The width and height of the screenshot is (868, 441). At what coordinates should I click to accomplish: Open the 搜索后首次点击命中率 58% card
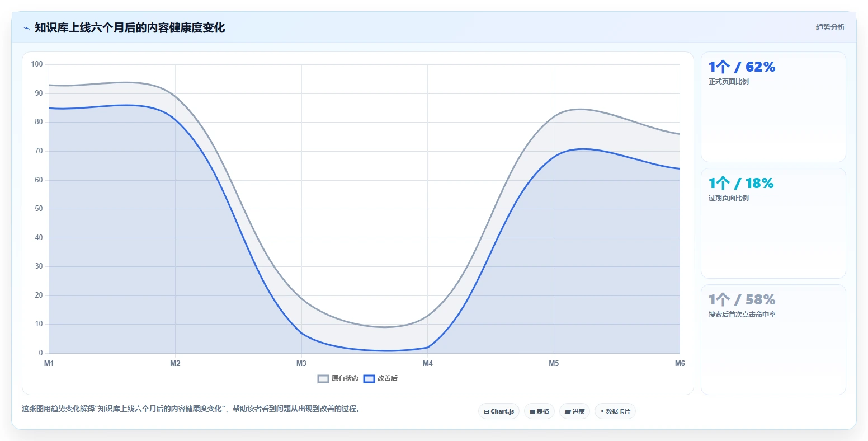point(773,340)
